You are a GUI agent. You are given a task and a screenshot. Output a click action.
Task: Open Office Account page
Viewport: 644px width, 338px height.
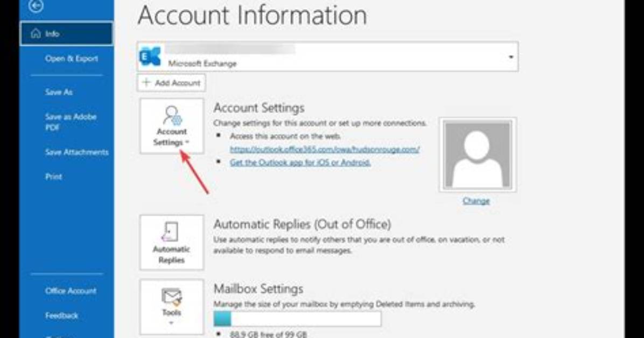pyautogui.click(x=71, y=291)
